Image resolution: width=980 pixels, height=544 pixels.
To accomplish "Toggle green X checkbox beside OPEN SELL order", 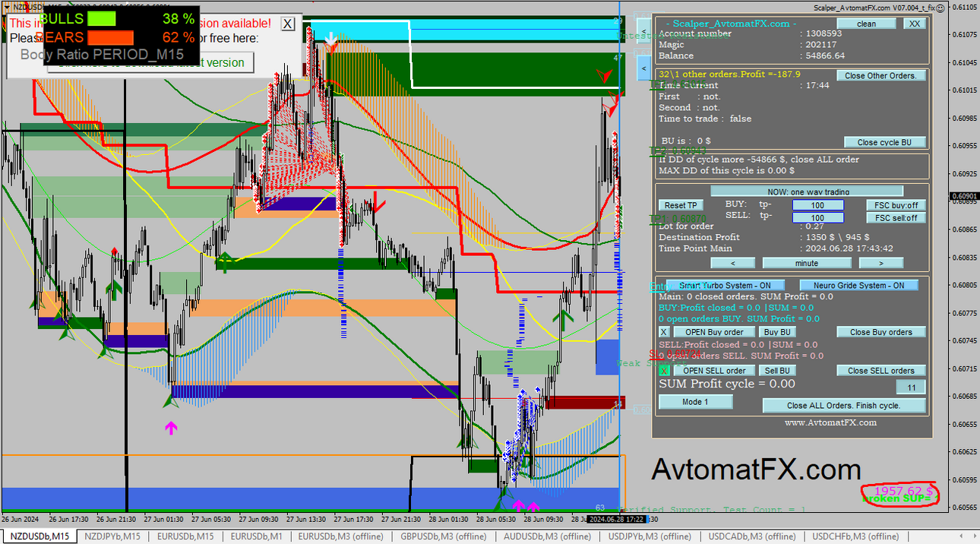I will [x=664, y=371].
